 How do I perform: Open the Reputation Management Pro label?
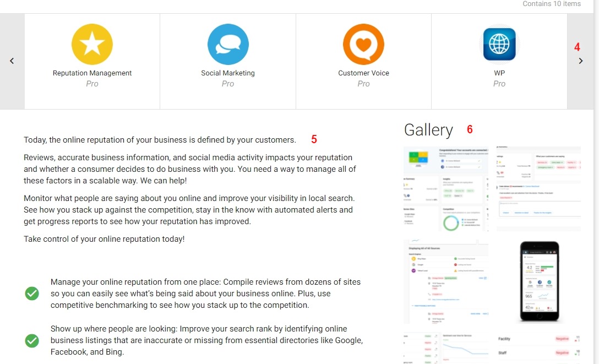click(92, 84)
